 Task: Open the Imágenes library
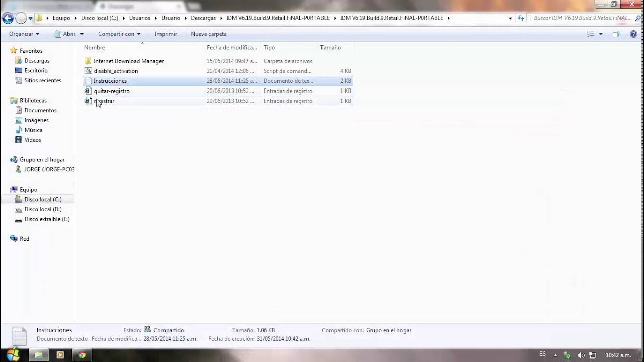(x=36, y=120)
